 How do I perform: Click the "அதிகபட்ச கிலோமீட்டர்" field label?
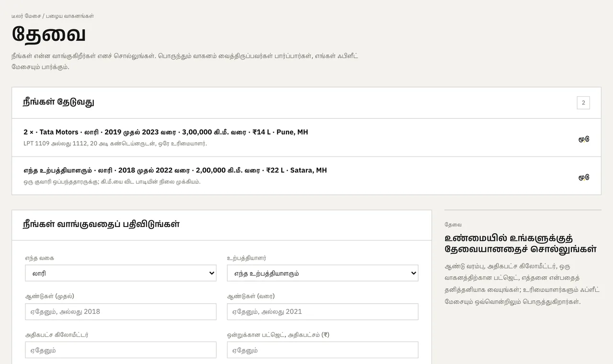[x=57, y=334]
